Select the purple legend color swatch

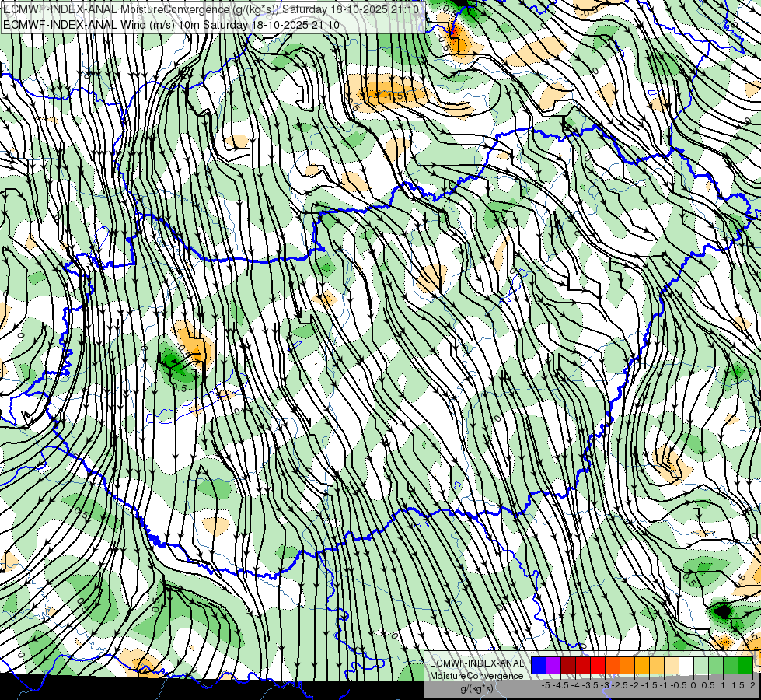(x=553, y=665)
